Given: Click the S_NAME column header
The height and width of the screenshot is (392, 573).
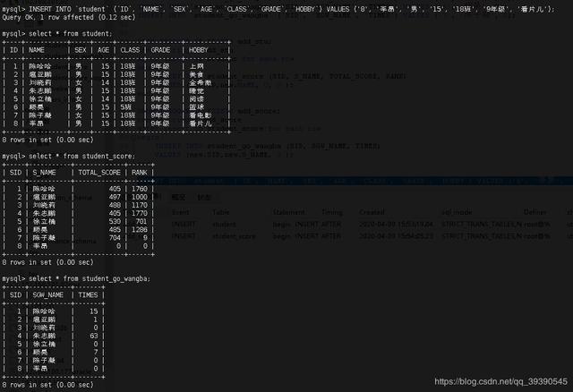Looking at the screenshot, I should pyautogui.click(x=44, y=173).
